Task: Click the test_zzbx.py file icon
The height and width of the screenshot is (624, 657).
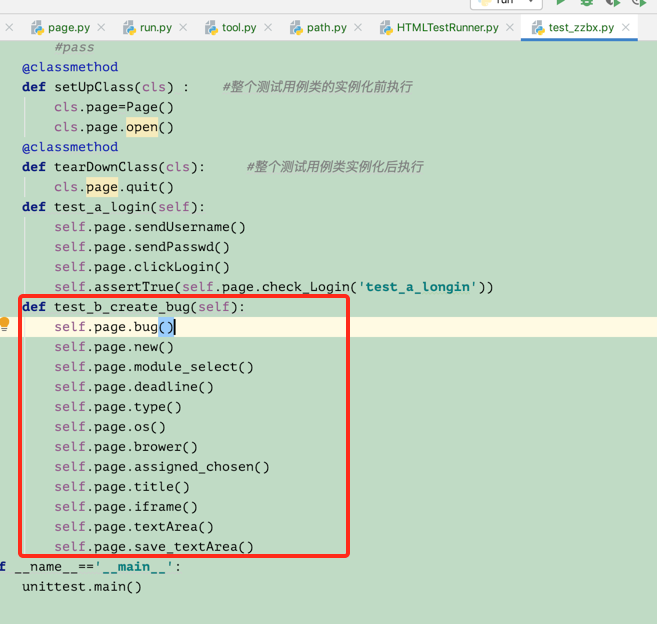Action: tap(538, 28)
